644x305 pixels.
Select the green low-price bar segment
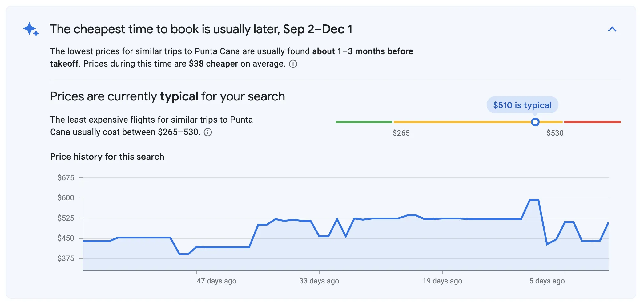(364, 122)
